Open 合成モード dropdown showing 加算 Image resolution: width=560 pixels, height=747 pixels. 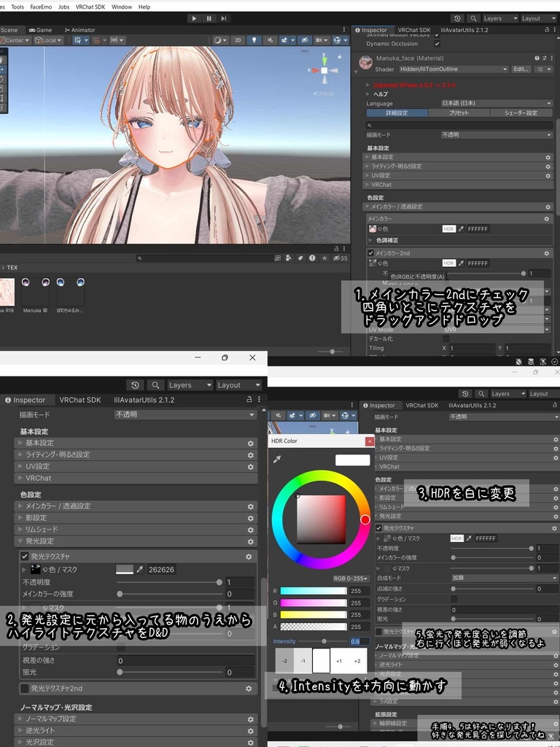click(504, 578)
